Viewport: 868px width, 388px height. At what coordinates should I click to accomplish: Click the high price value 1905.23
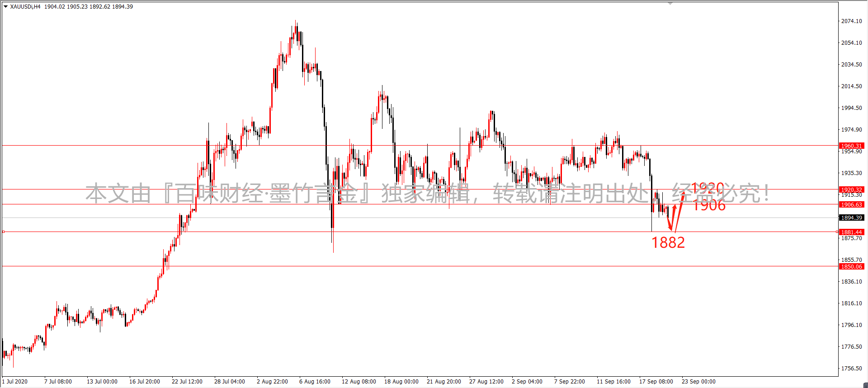click(77, 7)
